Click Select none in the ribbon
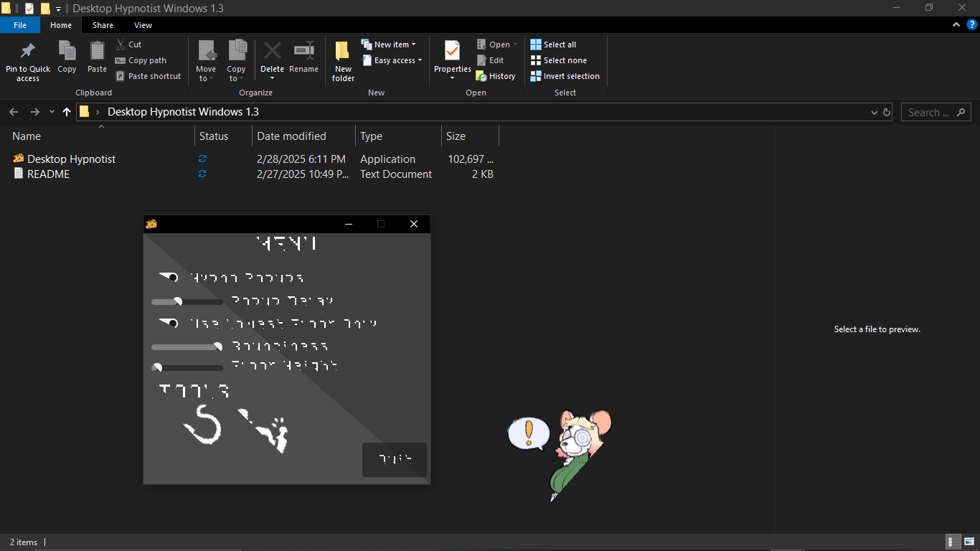 coord(559,60)
